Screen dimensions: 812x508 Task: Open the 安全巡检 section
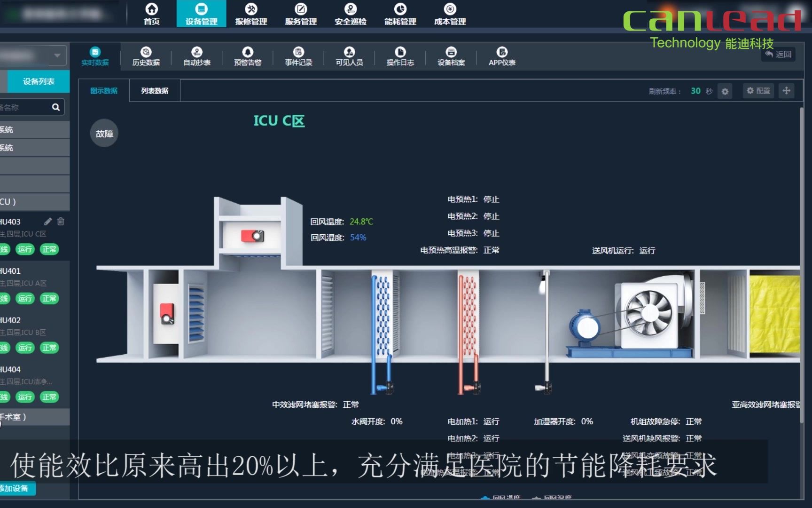click(x=351, y=14)
